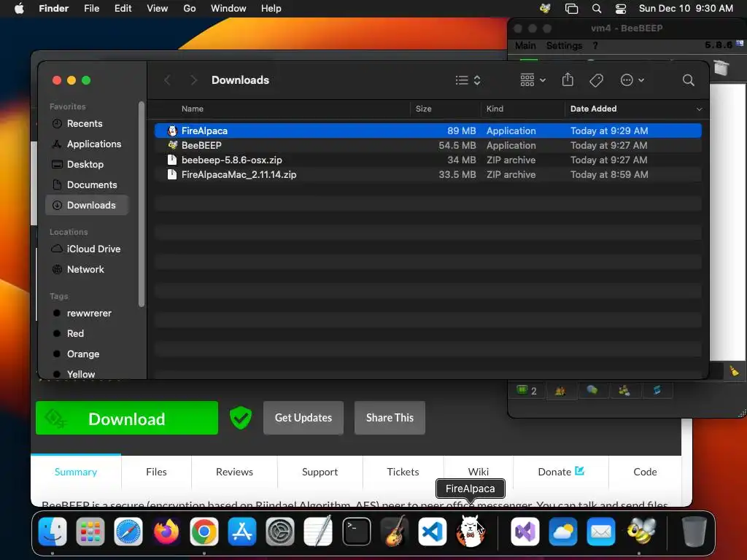Click the Edit Tags icon in Finder toolbar
This screenshot has width=747, height=560.
[x=596, y=80]
